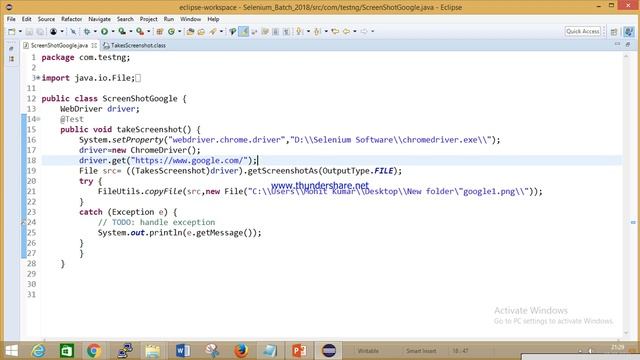Click the Coverage run icon

click(122, 31)
